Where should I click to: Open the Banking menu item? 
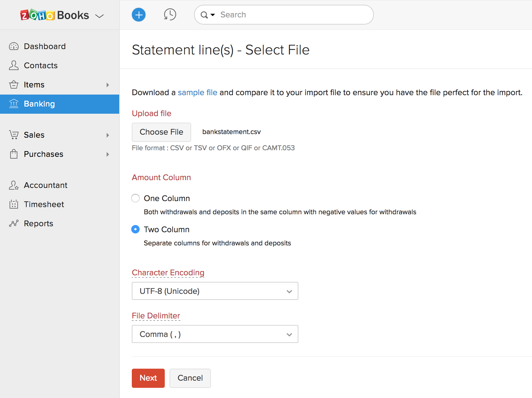pyautogui.click(x=39, y=104)
